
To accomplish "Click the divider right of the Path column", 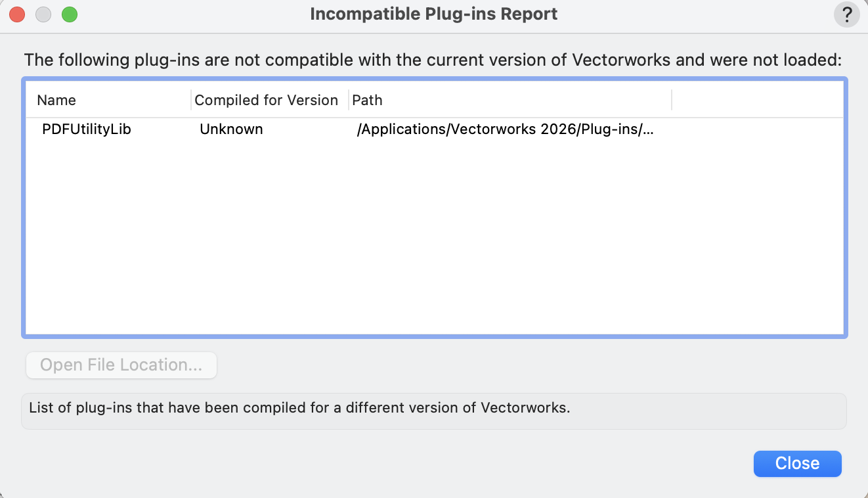I will point(672,101).
